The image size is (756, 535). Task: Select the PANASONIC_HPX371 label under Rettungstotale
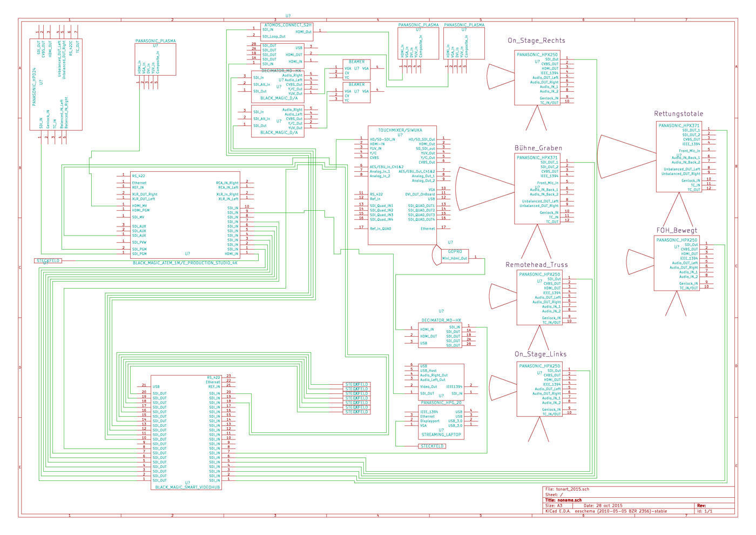(679, 125)
